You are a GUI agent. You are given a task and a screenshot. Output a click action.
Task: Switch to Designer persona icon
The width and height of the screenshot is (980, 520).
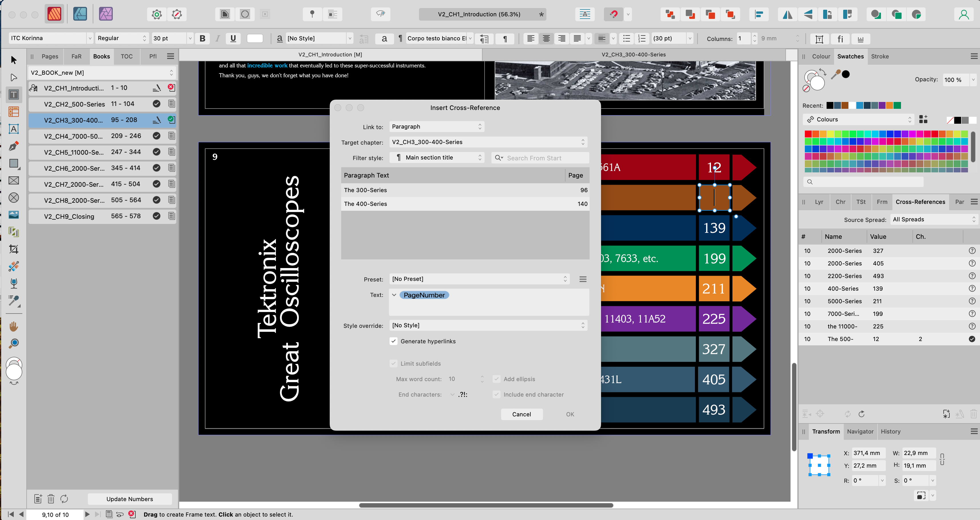point(80,14)
